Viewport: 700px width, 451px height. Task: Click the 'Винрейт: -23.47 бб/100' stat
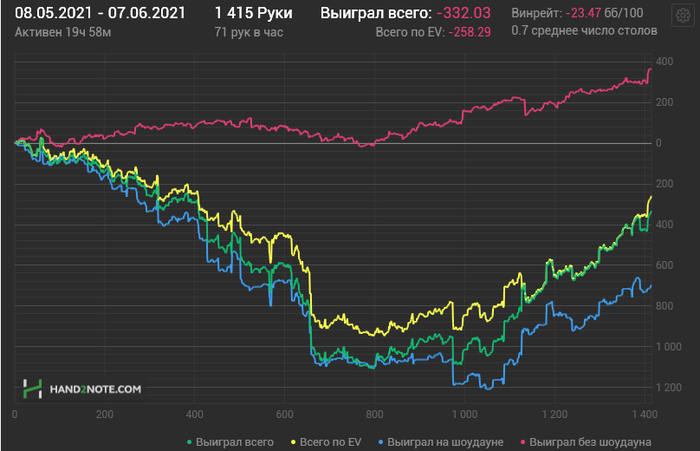[x=577, y=13]
